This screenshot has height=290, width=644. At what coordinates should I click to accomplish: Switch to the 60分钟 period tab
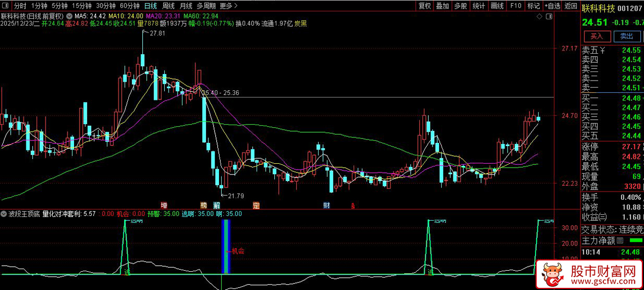coord(130,6)
